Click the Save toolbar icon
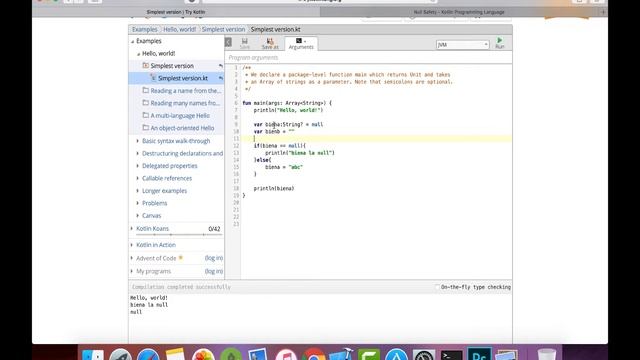The width and height of the screenshot is (640, 360). pos(244,43)
